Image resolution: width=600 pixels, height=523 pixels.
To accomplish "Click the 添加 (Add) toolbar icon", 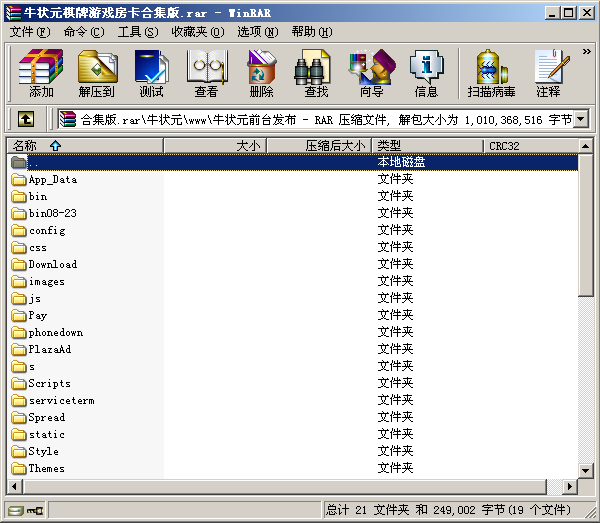I will point(41,73).
